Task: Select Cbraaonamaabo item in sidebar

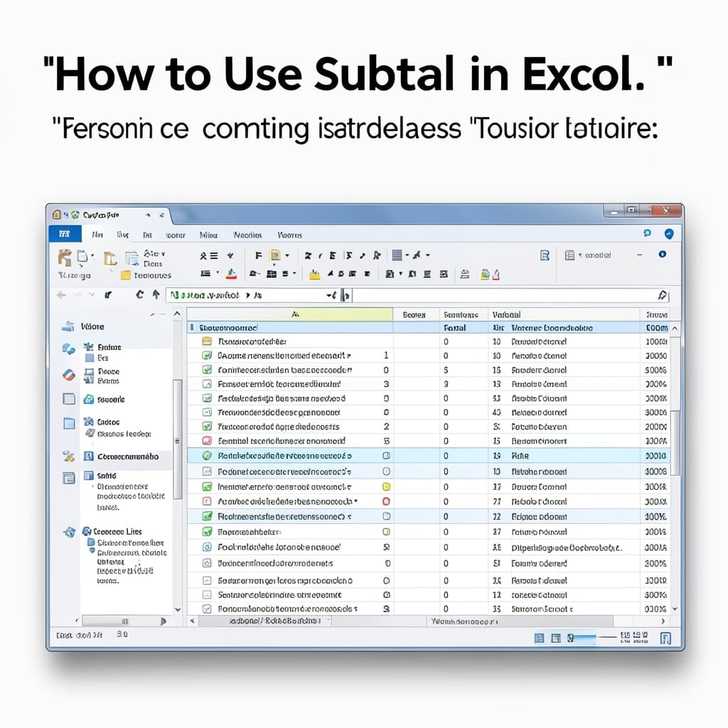Action: (128, 456)
